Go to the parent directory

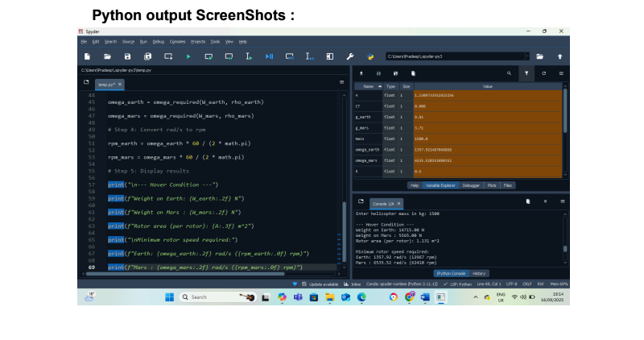tap(559, 56)
